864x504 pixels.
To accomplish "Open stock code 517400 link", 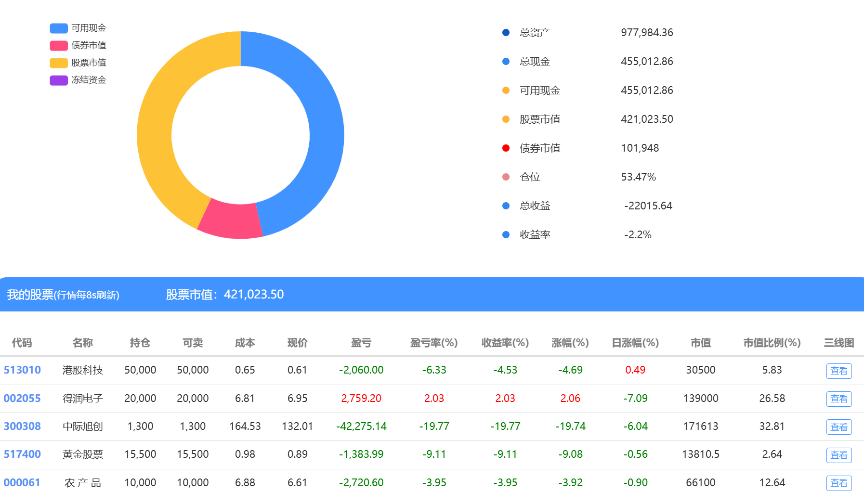I will point(22,454).
